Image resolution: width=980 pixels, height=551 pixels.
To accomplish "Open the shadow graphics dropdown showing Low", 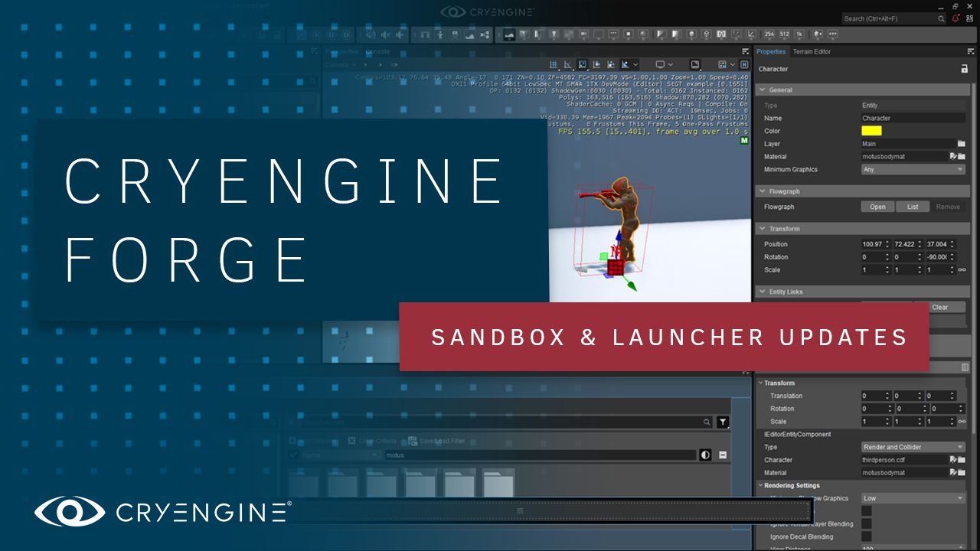I will 913,498.
